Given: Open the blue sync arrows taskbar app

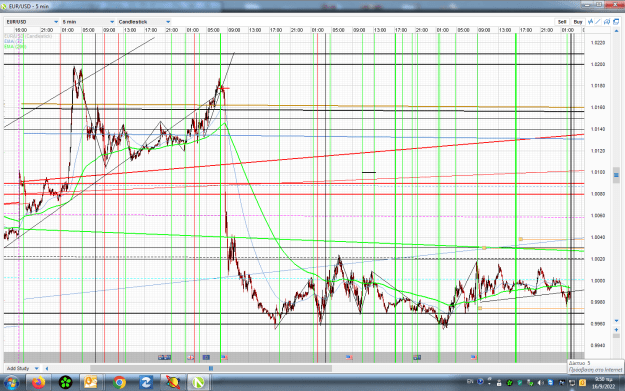Looking at the screenshot, I should [x=146, y=383].
